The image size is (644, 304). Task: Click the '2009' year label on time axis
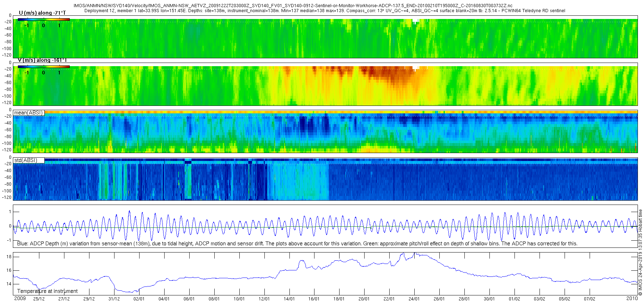click(20, 298)
